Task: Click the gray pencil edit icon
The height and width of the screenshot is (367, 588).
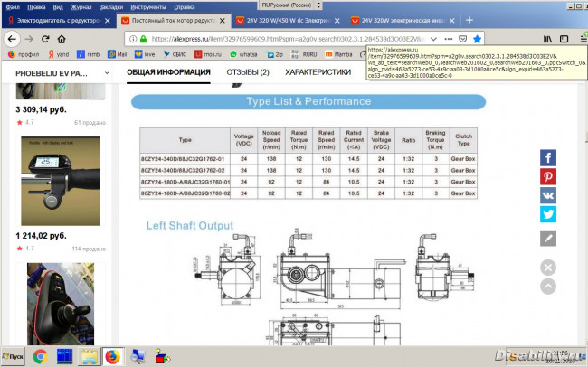Action: (548, 238)
